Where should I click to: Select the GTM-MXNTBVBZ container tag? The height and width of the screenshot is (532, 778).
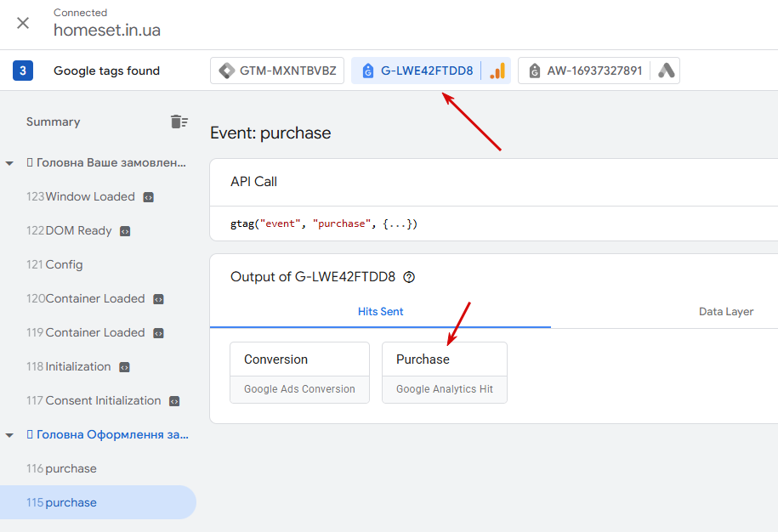(277, 71)
